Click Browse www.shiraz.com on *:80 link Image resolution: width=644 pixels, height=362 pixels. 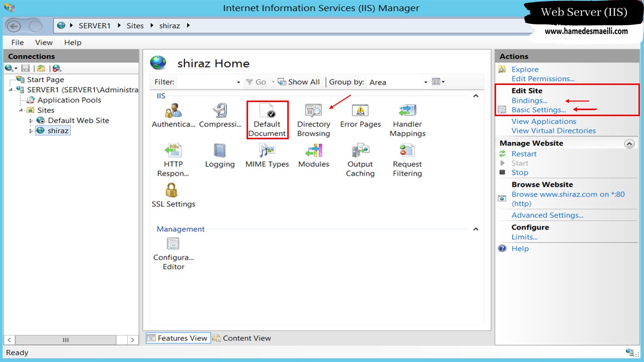[x=568, y=199]
